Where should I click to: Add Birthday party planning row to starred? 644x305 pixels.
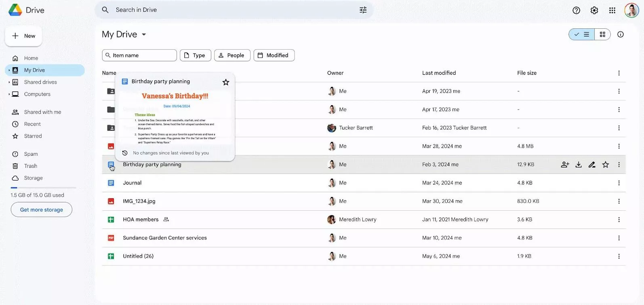605,165
